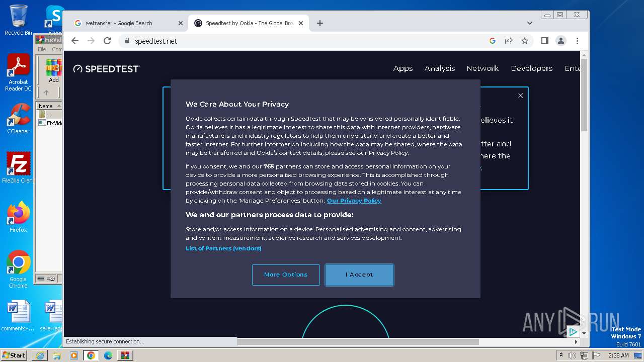The width and height of the screenshot is (644, 362).
Task: Open the network tray icon
Action: pos(584,355)
